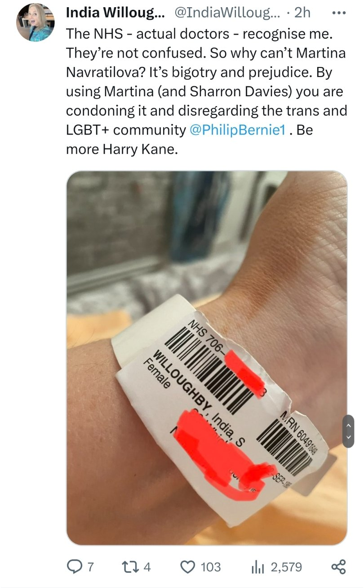
Task: Repost the tweet using the retweet icon
Action: tap(130, 567)
